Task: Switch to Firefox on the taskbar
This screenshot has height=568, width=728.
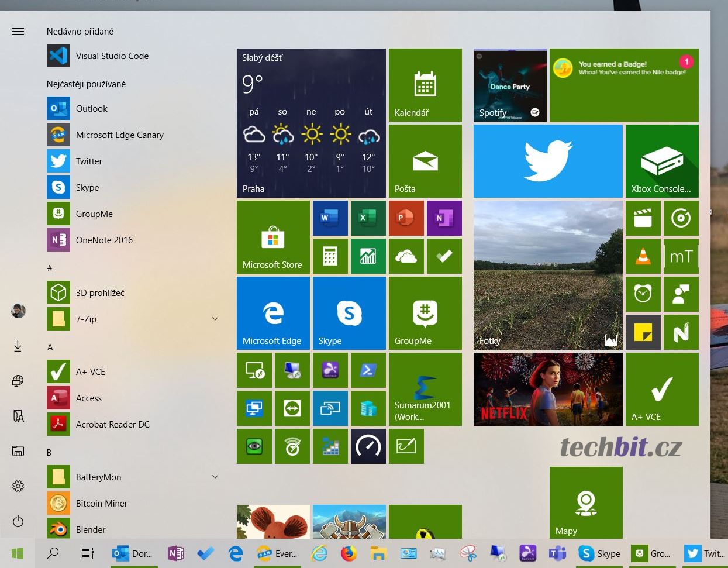Action: (349, 553)
